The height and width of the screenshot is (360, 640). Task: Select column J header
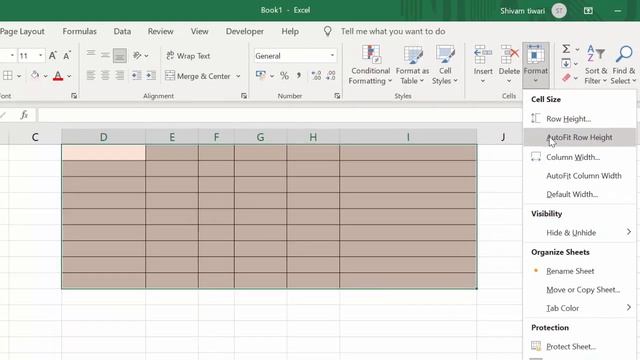click(x=503, y=137)
